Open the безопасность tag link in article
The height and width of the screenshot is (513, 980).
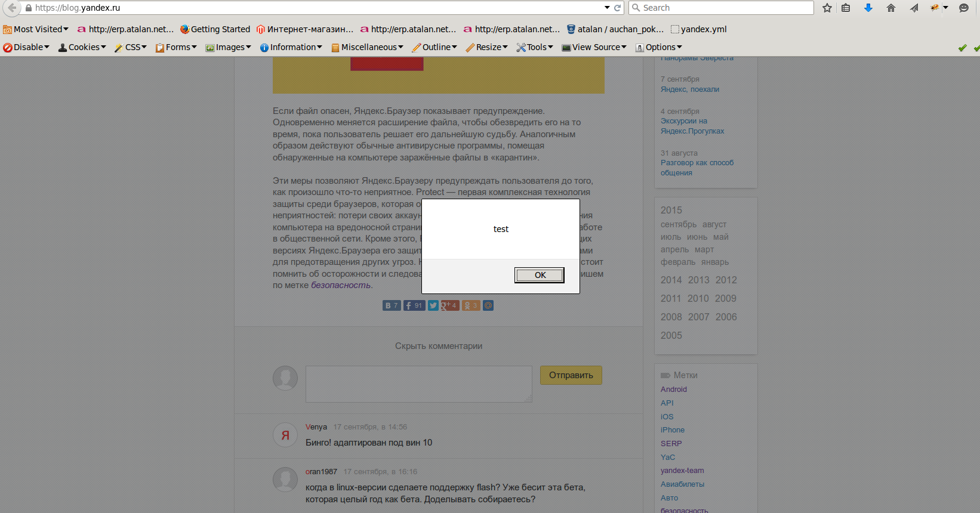(x=341, y=285)
